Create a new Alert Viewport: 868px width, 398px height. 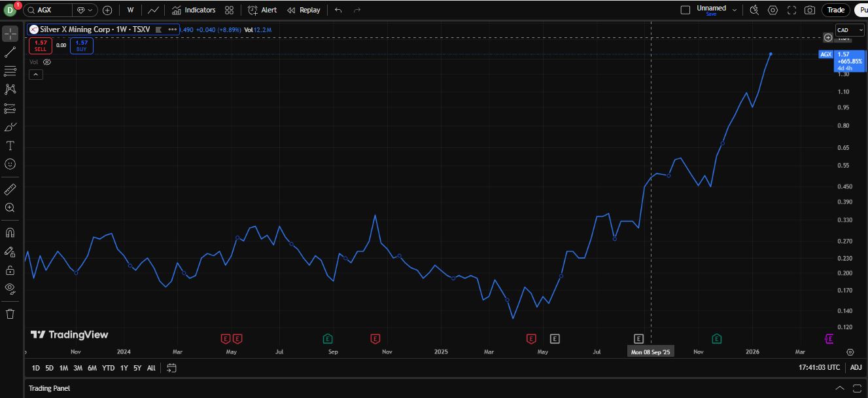(x=262, y=10)
